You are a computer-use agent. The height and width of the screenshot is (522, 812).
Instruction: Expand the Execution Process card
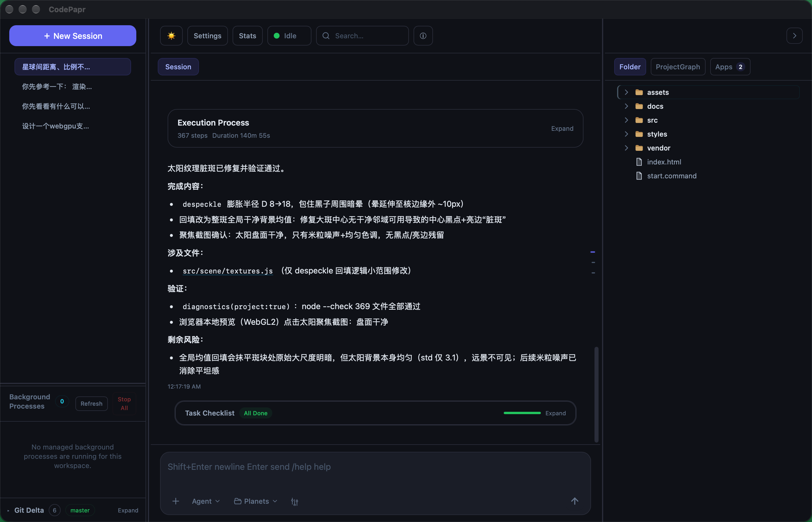click(x=562, y=128)
